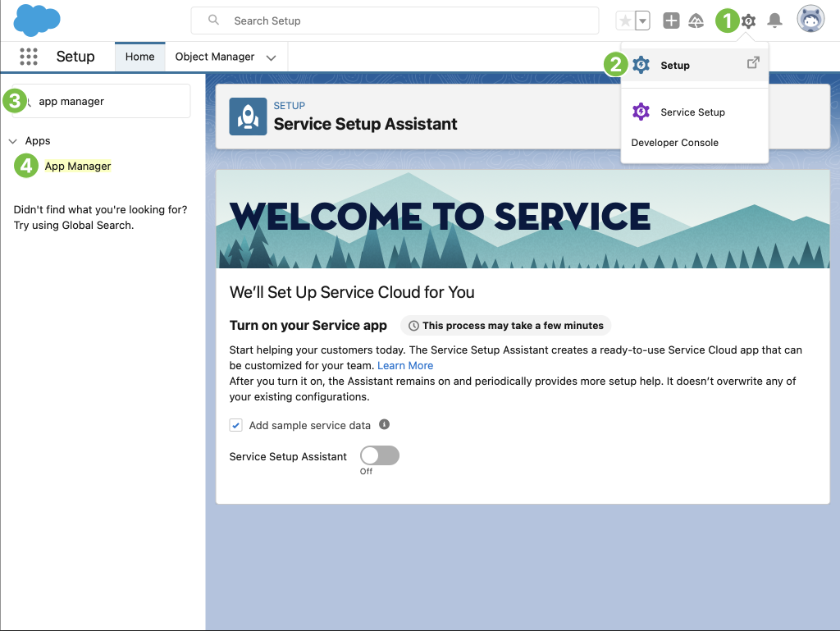Screen dimensions: 840x631
Task: Select Service Setup menu item
Action: click(x=692, y=112)
